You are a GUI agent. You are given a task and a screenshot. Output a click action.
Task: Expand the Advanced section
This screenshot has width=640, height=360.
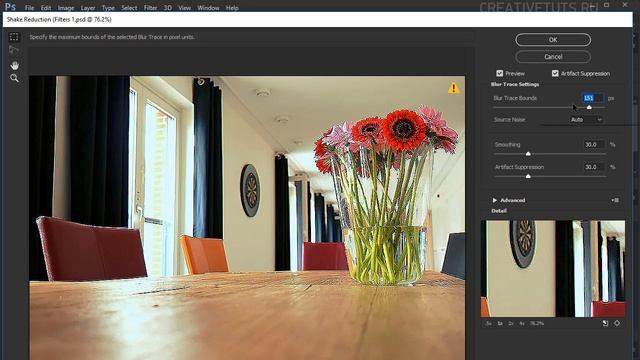click(495, 200)
